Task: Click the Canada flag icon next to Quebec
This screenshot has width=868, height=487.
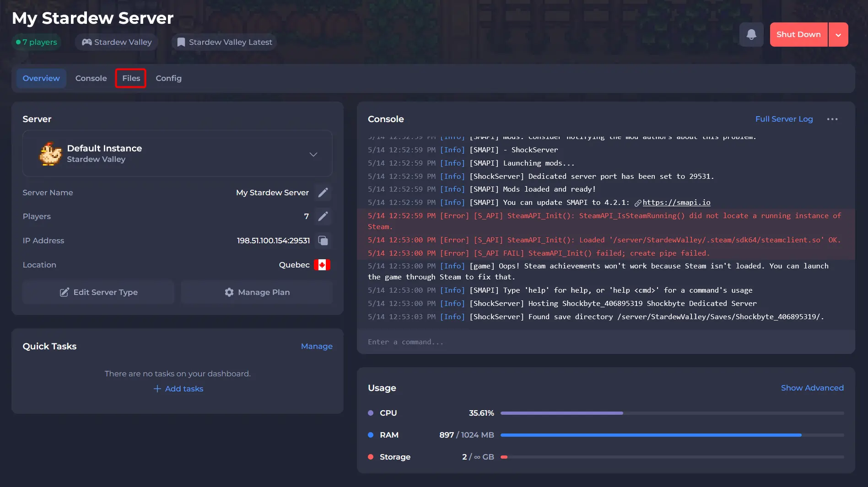Action: pos(322,265)
